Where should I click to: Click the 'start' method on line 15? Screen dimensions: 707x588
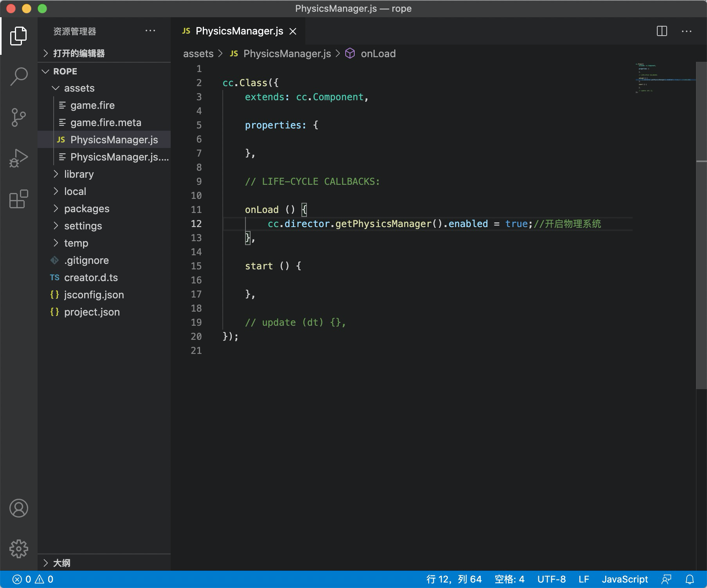click(x=259, y=266)
